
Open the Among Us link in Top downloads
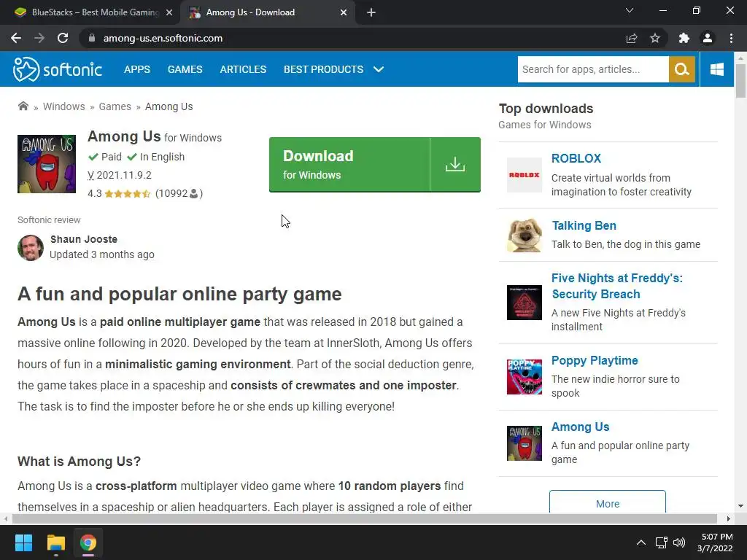(580, 427)
